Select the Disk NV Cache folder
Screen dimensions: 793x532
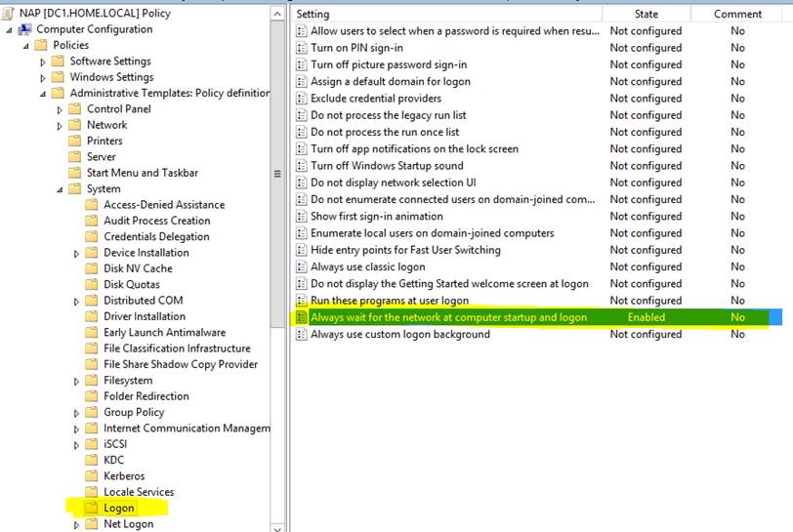point(138,268)
